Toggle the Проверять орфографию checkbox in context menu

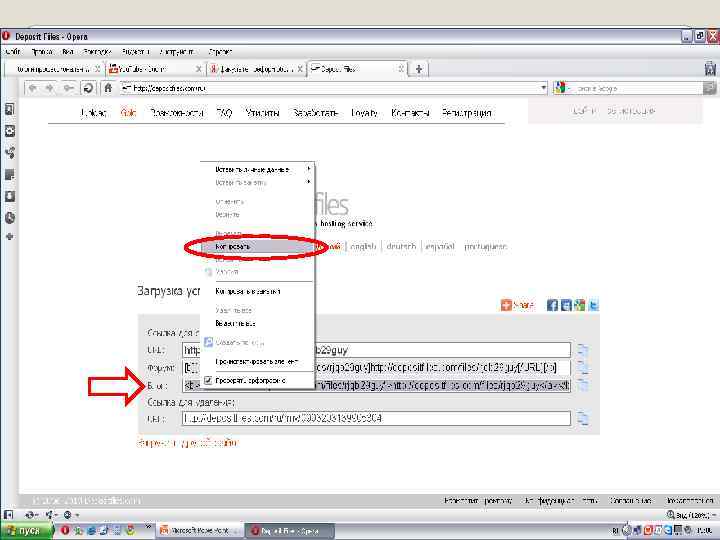coord(208,380)
